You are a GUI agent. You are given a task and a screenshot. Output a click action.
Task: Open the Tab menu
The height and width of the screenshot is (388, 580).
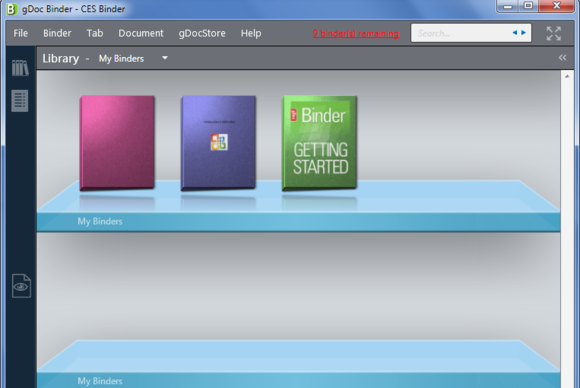point(95,33)
